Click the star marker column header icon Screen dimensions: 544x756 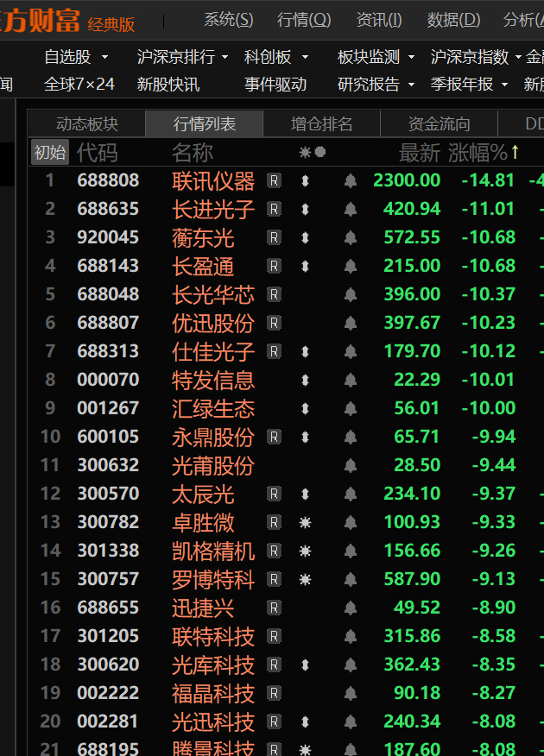(x=305, y=153)
